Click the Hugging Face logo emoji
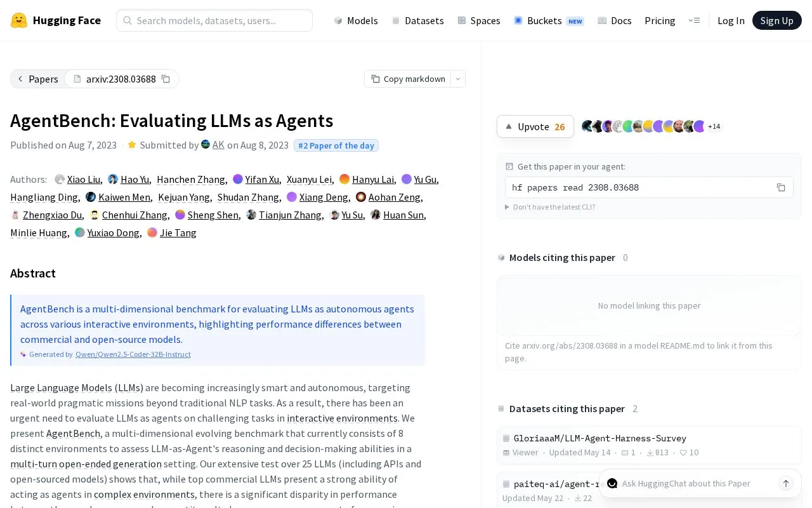812x508 pixels. click(19, 20)
